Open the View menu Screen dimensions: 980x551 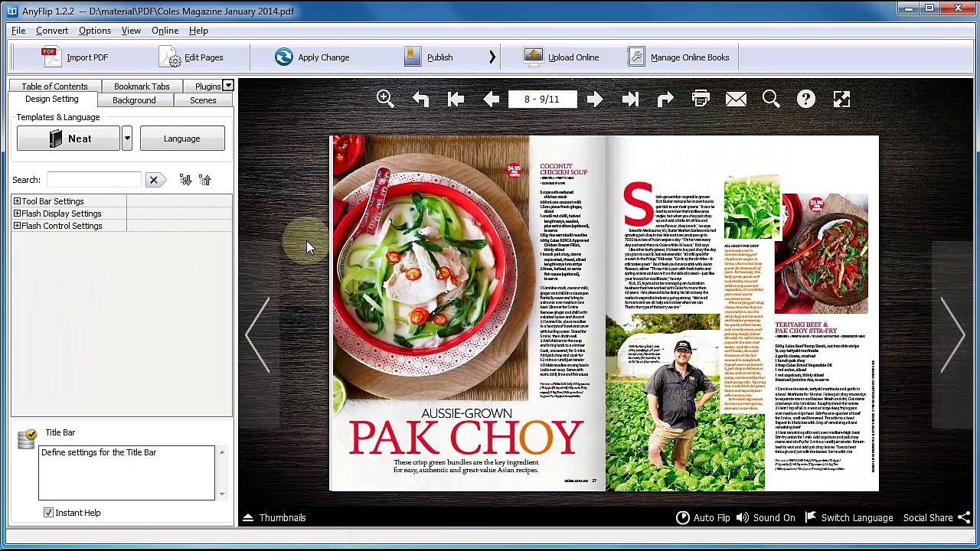131,31
